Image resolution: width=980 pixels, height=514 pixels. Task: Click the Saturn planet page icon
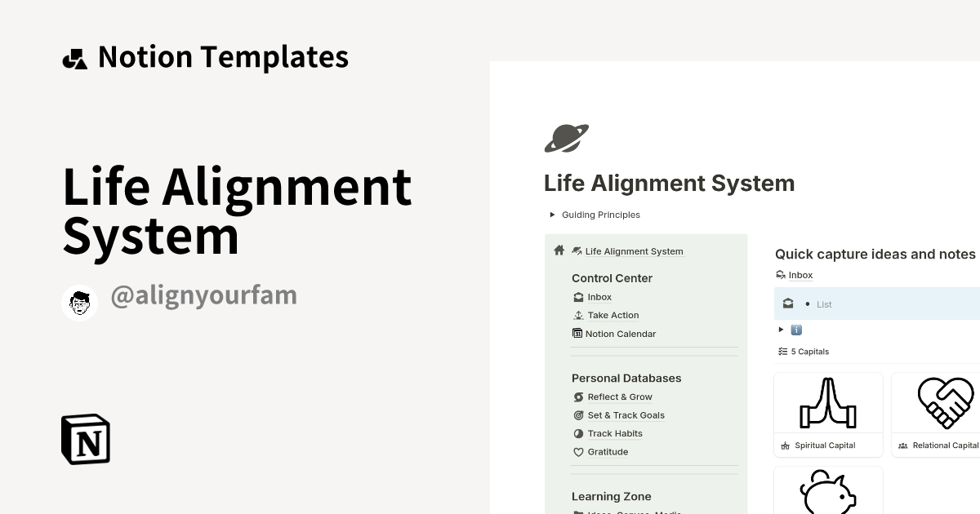(566, 138)
